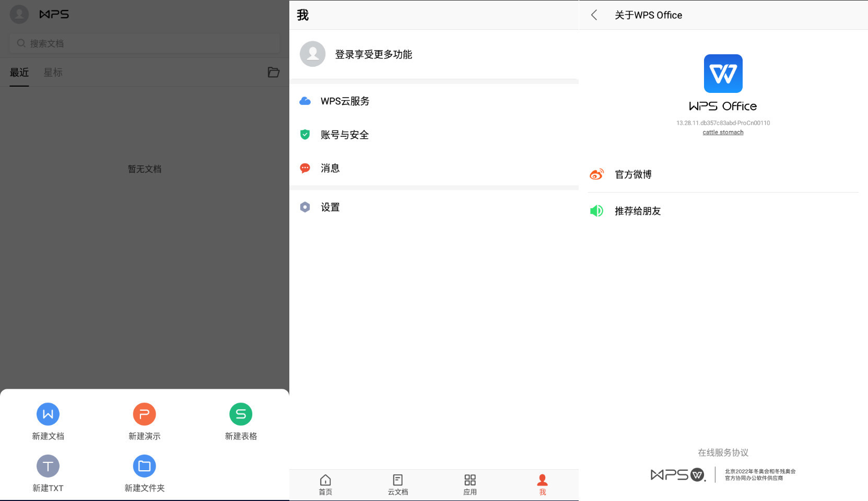Screen dimensions: 868x501
Task: Click the back arrow in 关于WPS Office
Action: point(594,15)
